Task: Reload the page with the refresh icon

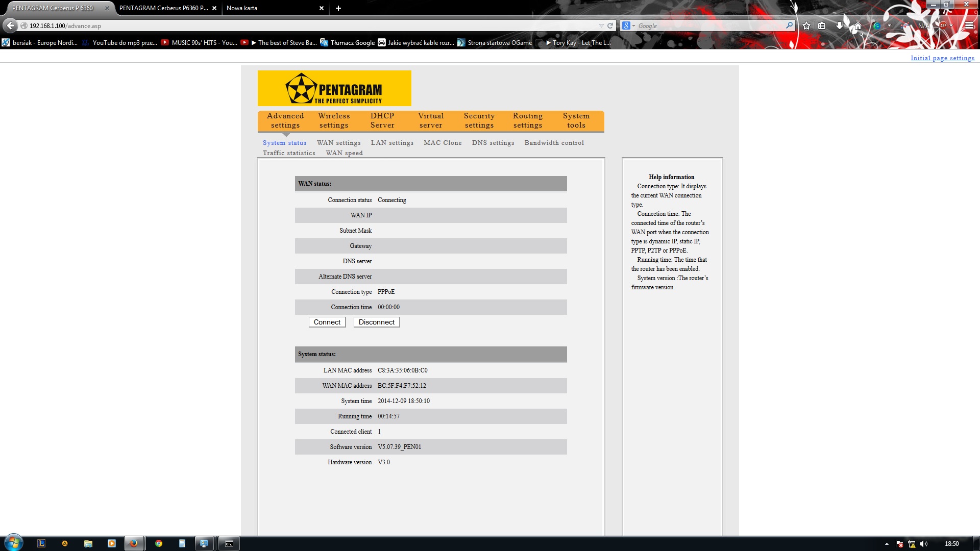Action: [610, 26]
